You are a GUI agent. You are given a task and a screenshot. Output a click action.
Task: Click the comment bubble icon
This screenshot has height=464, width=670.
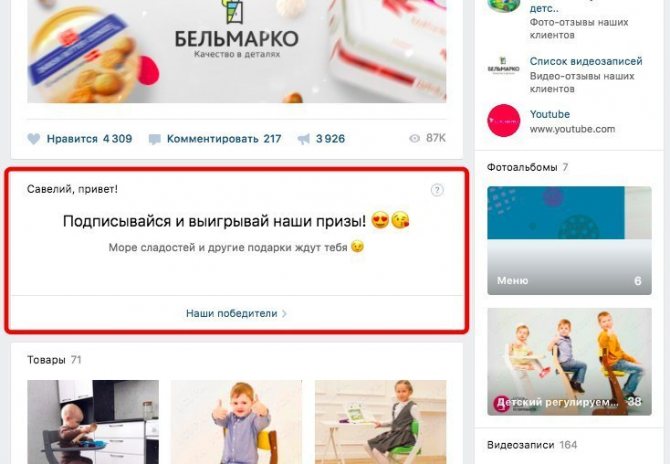coord(154,139)
